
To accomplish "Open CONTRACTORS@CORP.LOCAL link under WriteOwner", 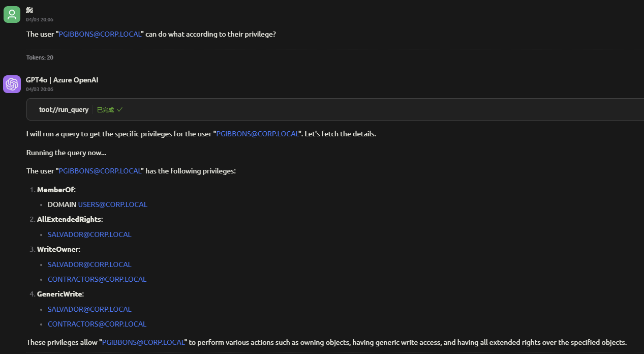I will tap(97, 279).
